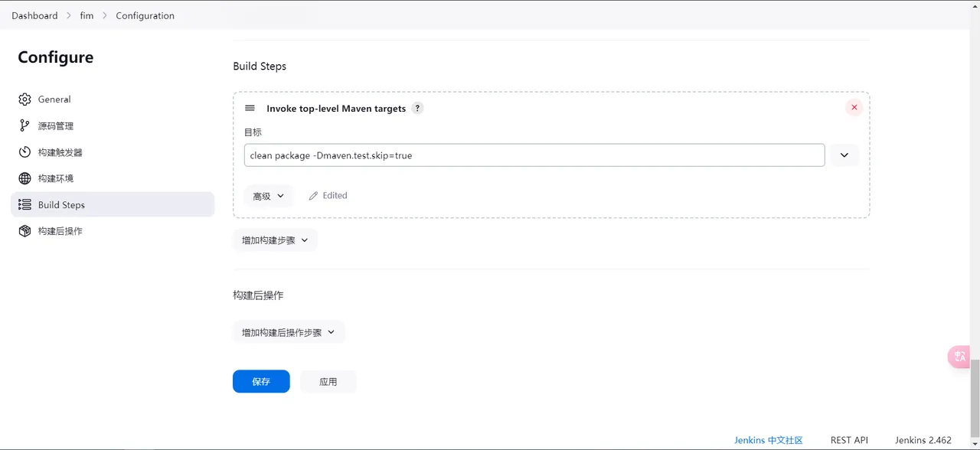
Task: Click the 构建环境 globe icon
Action: (x=24, y=178)
